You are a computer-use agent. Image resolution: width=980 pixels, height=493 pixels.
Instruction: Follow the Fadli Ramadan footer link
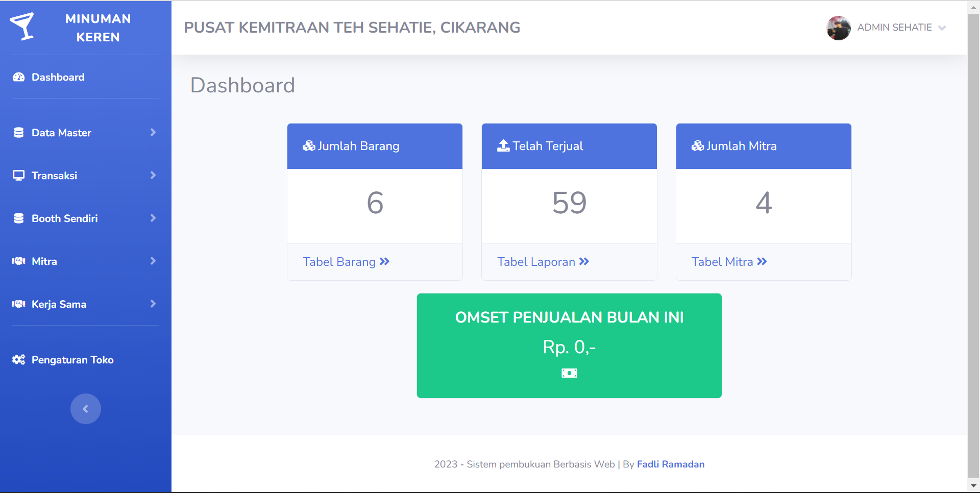point(671,464)
